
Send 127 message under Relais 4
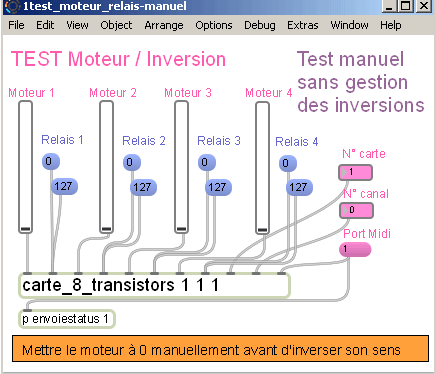click(299, 187)
